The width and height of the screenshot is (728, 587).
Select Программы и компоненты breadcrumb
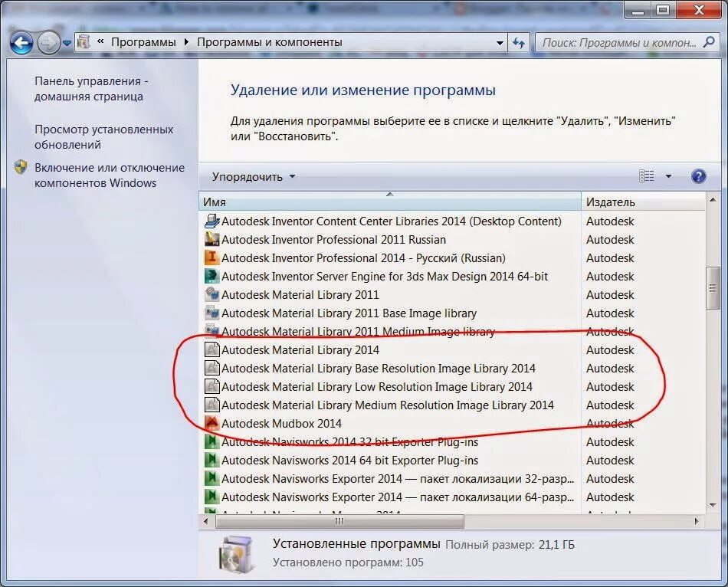click(x=269, y=42)
